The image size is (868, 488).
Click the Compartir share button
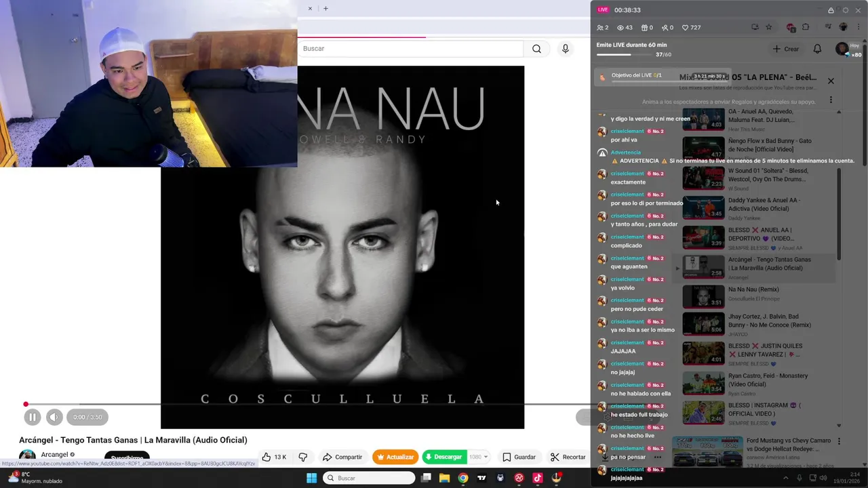point(342,457)
